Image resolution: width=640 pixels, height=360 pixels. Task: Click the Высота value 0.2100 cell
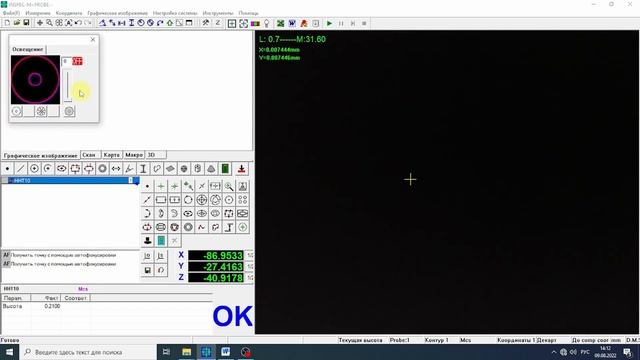[x=52, y=306]
